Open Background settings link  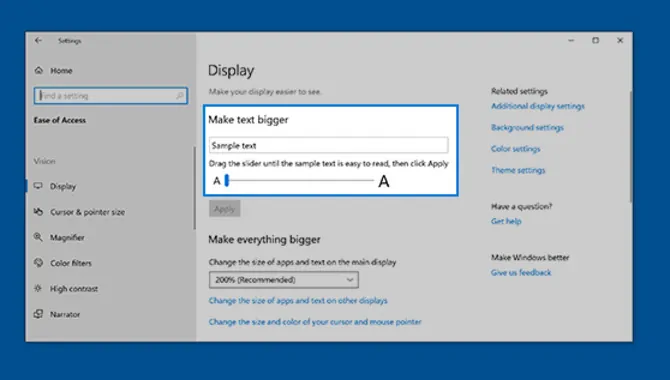click(527, 127)
